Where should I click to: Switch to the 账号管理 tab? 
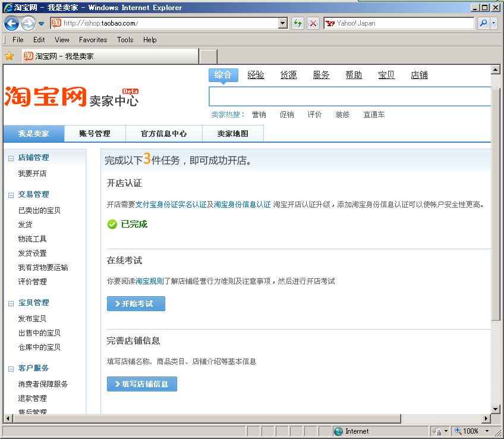[94, 134]
